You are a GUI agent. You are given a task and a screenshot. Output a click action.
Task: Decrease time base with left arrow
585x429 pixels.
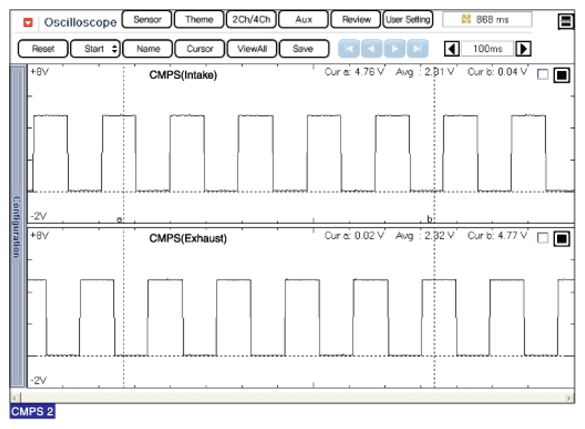451,49
